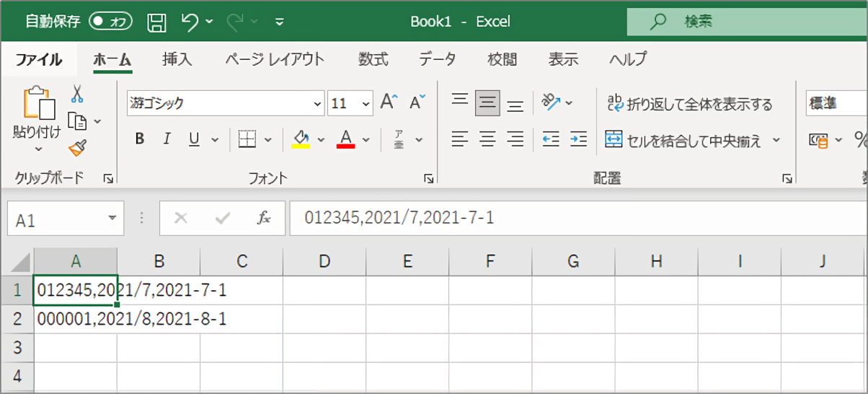Switch to the 数式 tab
Viewport: 868px width, 394px height.
(373, 59)
